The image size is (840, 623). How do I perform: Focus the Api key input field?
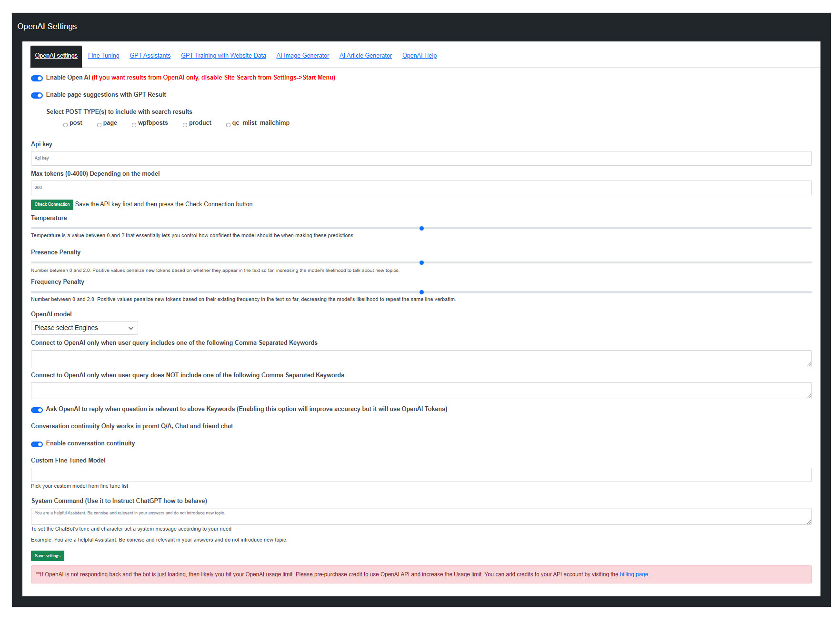tap(421, 158)
